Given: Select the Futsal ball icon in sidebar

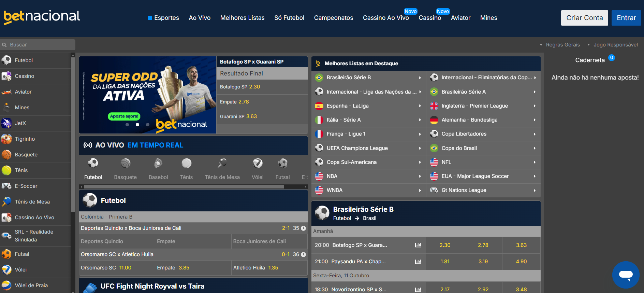Looking at the screenshot, I should pyautogui.click(x=6, y=254).
